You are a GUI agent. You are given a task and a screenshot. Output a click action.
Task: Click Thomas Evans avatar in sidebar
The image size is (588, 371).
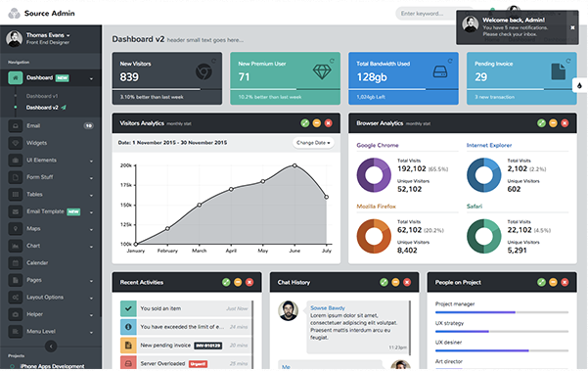pos(15,38)
